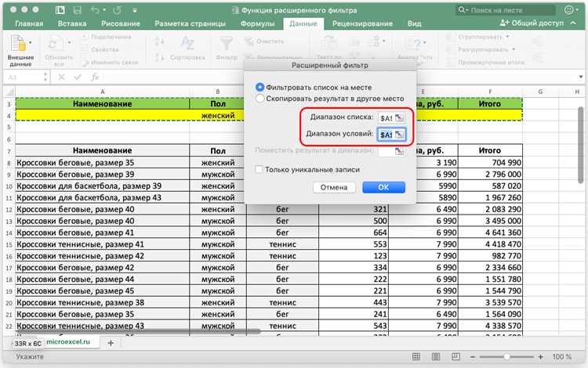Select column G header
The width and height of the screenshot is (588, 368).
[540, 92]
